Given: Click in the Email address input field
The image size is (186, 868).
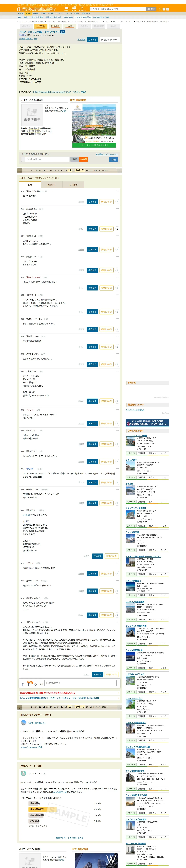Looking at the screenshot, I should pos(47,159).
